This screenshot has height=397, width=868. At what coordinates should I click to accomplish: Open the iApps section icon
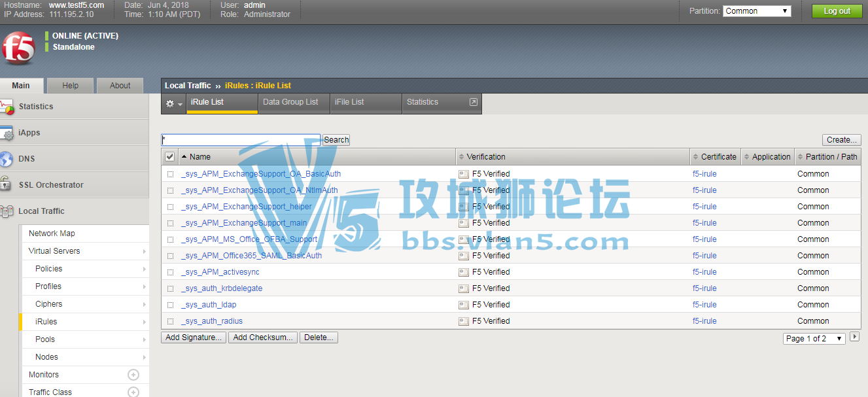point(7,133)
